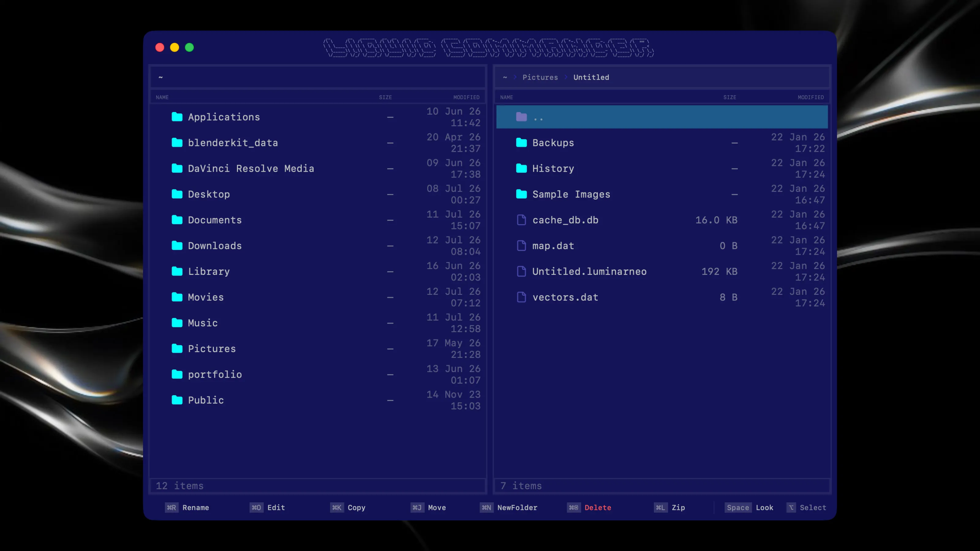Image resolution: width=980 pixels, height=551 pixels.
Task: Click the blenderkit_data folder icon
Action: (177, 143)
